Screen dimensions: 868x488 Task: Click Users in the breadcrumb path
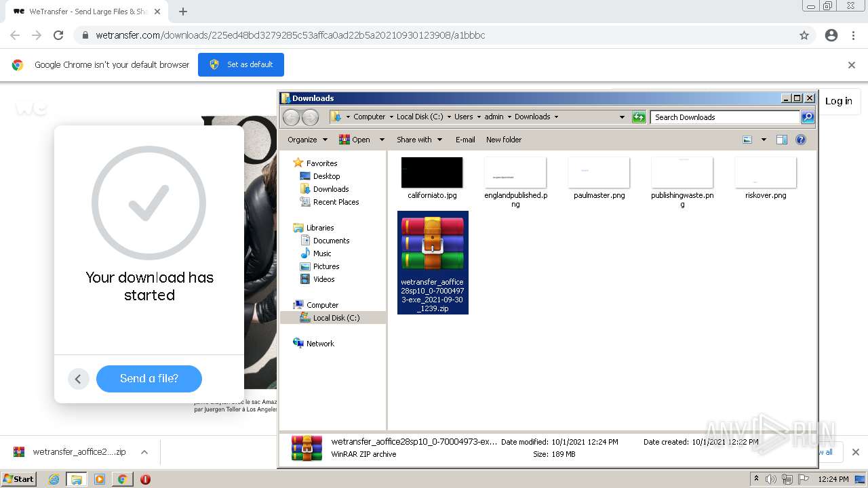464,117
